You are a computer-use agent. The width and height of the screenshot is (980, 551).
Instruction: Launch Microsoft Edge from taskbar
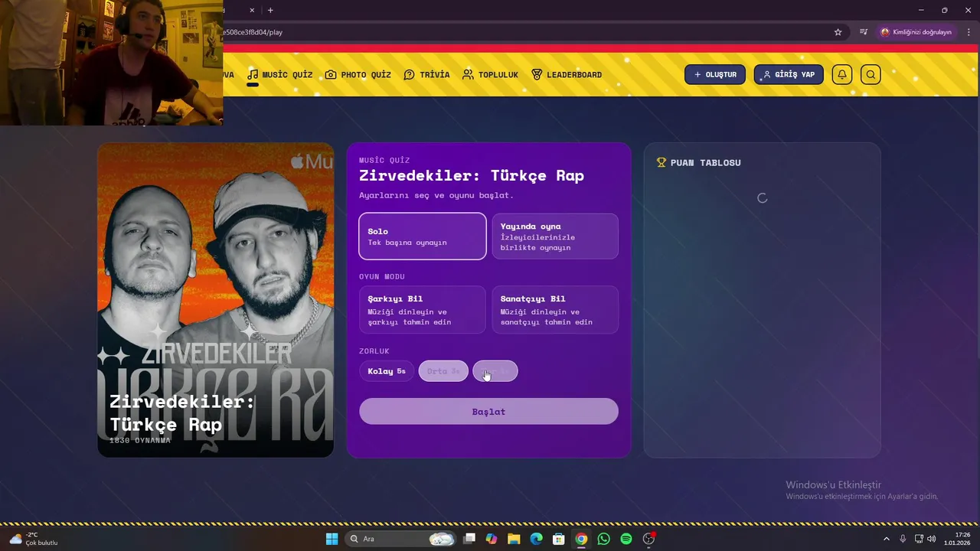[x=537, y=539]
